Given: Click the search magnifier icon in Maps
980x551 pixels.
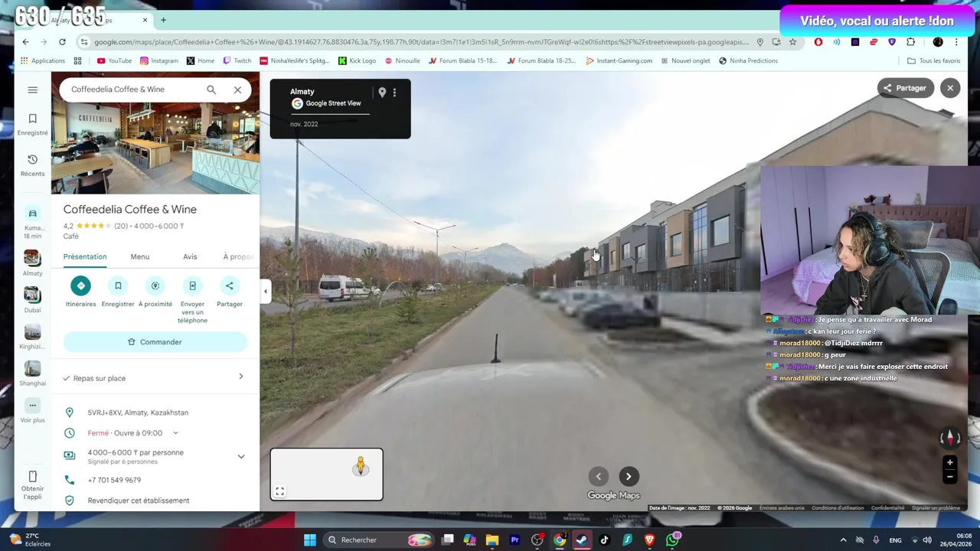Looking at the screenshot, I should [211, 90].
